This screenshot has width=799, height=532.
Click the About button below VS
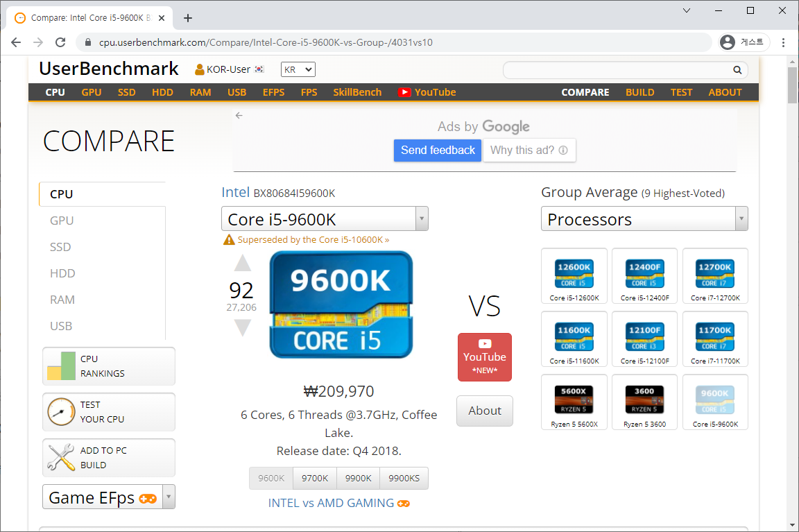coord(485,411)
